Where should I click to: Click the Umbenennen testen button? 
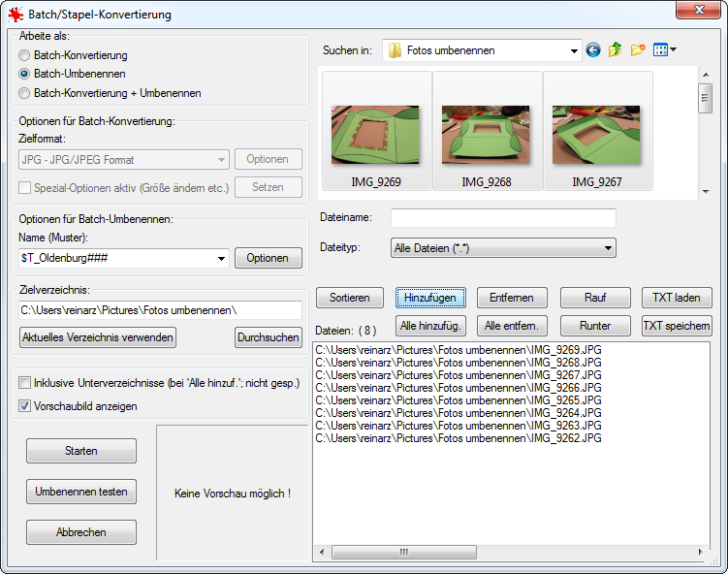click(81, 492)
